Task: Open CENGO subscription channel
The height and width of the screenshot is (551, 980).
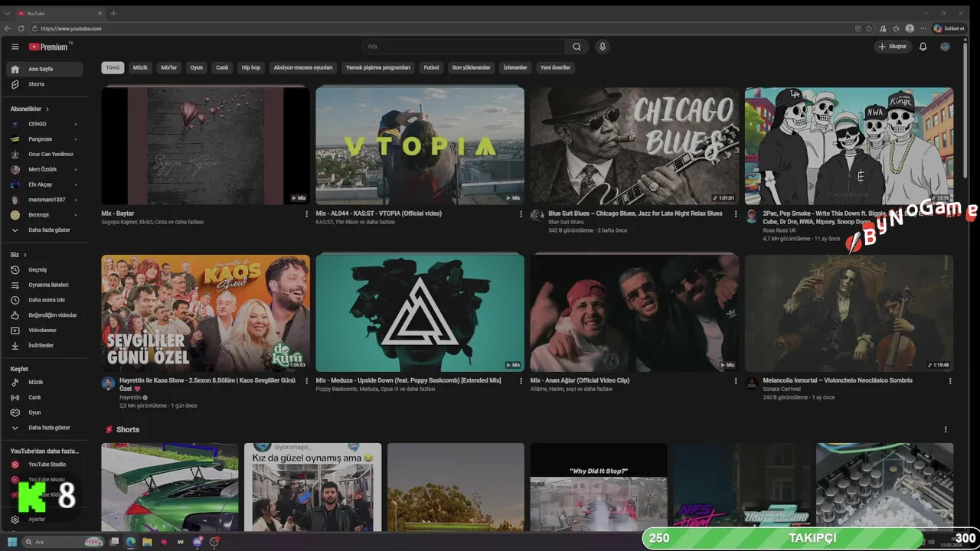Action: (x=44, y=124)
